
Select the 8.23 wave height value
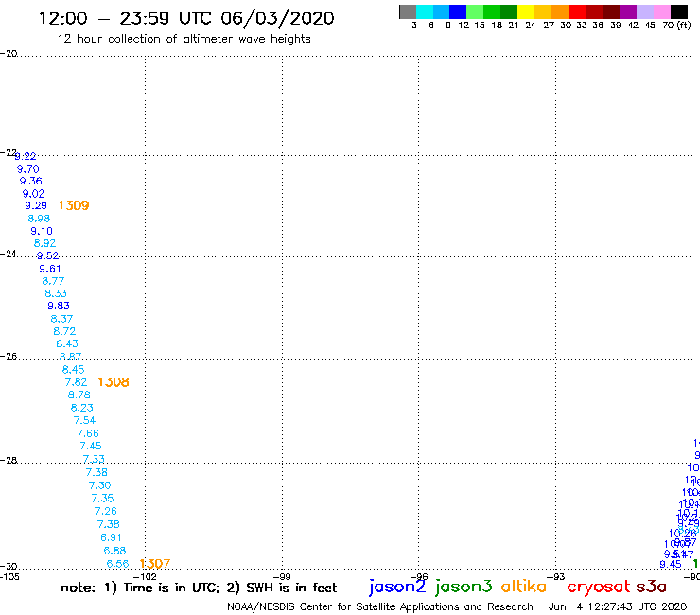click(81, 408)
